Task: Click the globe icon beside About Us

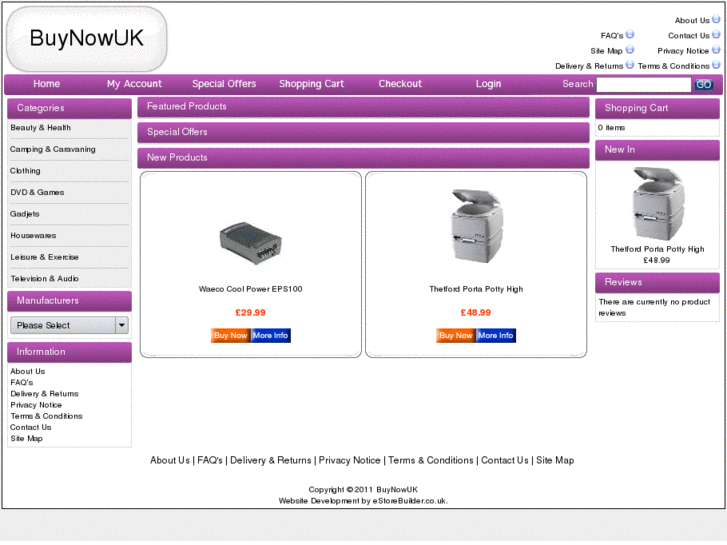Action: tap(716, 19)
